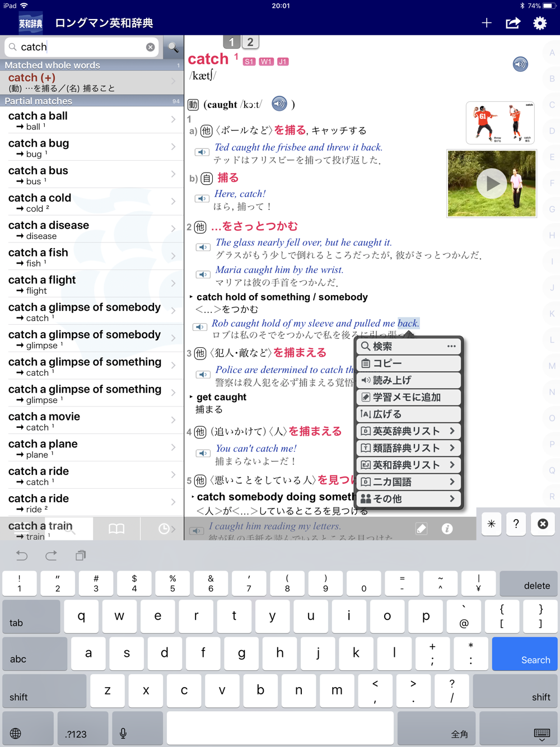Tap the tab key on keyboard
Image resolution: width=560 pixels, height=747 pixels.
pos(31,617)
